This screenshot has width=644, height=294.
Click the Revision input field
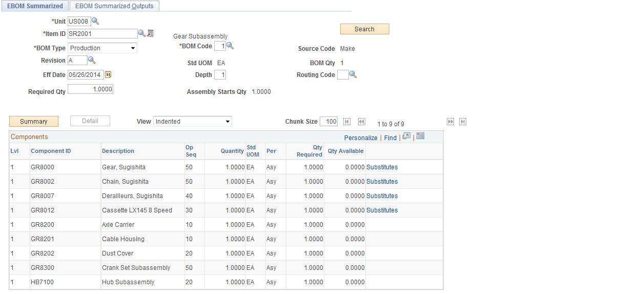click(77, 61)
